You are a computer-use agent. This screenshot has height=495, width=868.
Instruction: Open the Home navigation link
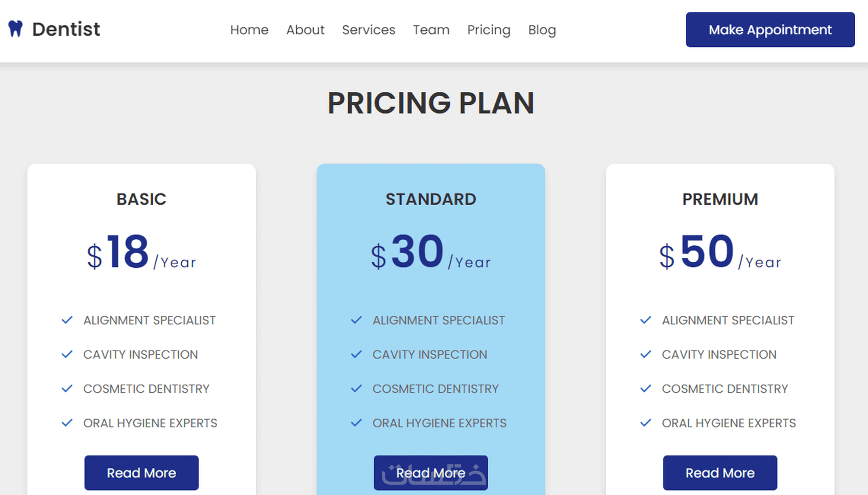pos(249,30)
